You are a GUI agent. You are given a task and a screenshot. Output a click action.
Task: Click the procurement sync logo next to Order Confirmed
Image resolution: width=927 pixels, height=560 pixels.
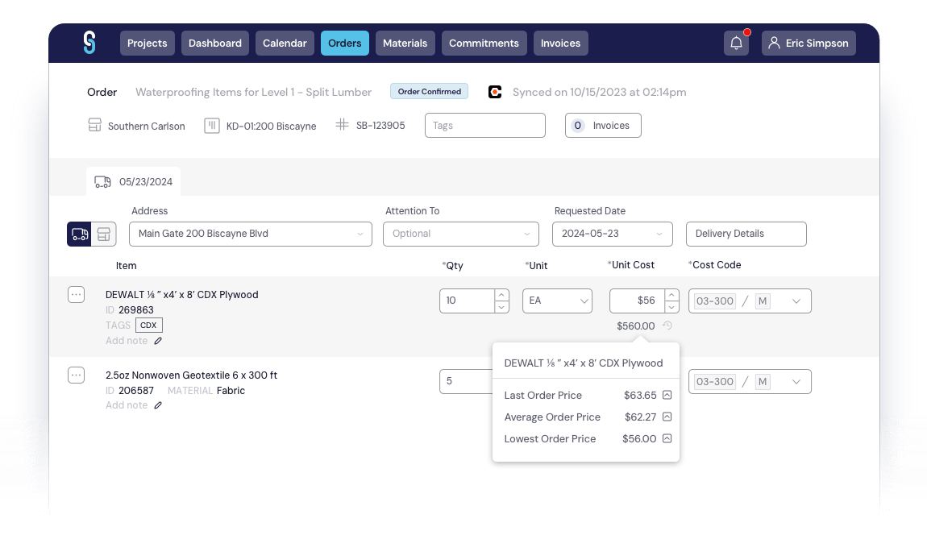coord(494,91)
